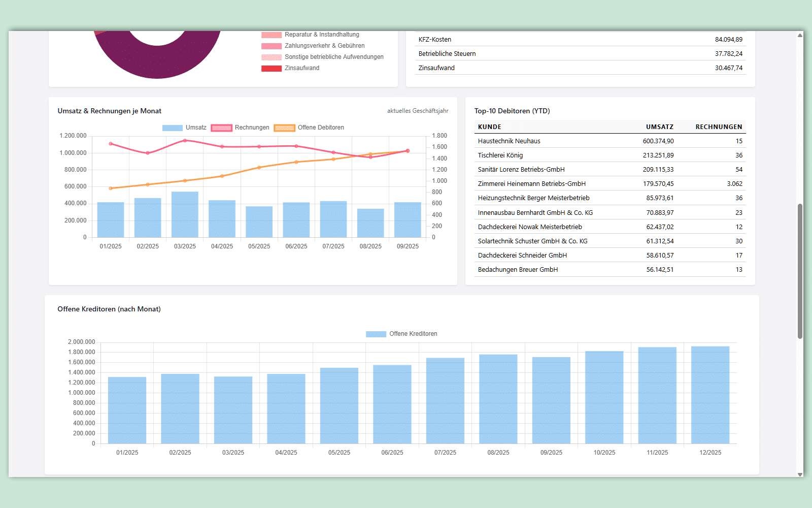Click the KUNDE column header
Viewport: 812px width, 508px height.
click(490, 127)
